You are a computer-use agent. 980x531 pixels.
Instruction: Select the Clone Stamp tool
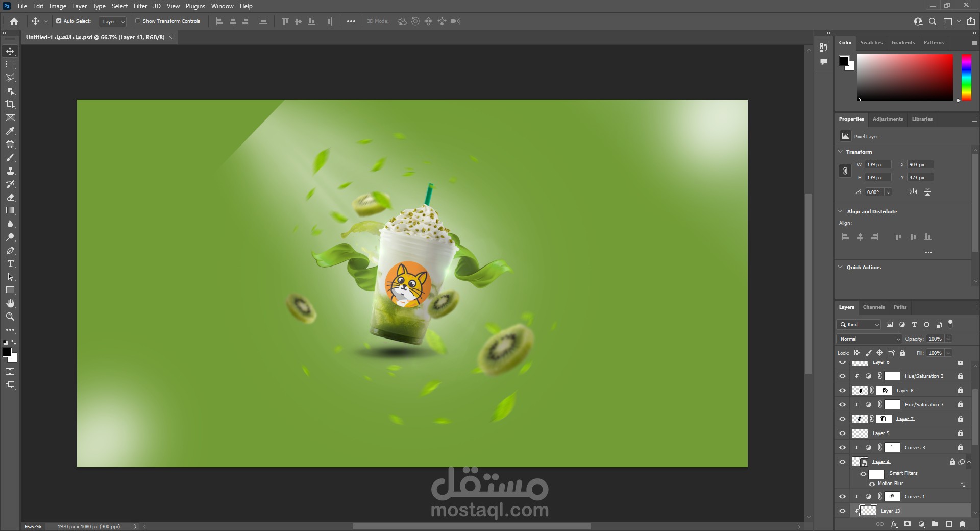click(x=10, y=171)
